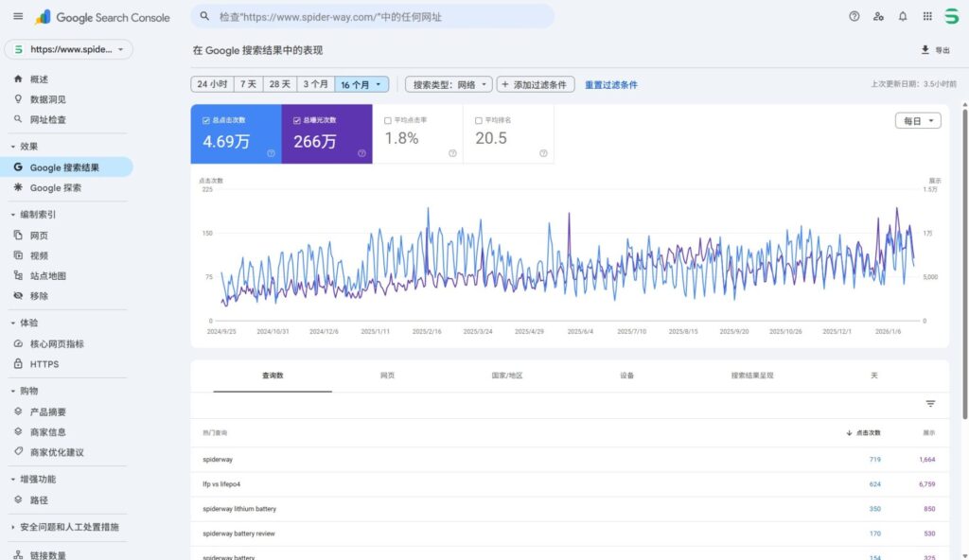The width and height of the screenshot is (969, 560).
Task: Click the 重置过滤条件 link
Action: point(611,85)
